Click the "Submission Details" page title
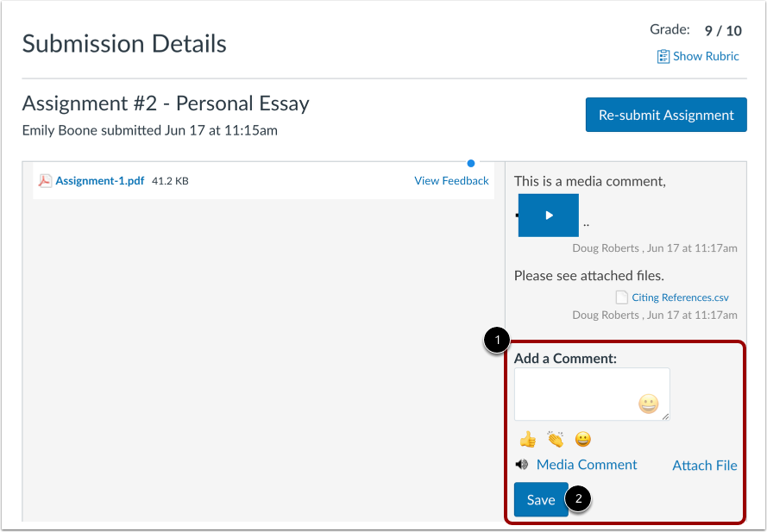Image resolution: width=767 pixels, height=532 pixels. click(x=124, y=43)
